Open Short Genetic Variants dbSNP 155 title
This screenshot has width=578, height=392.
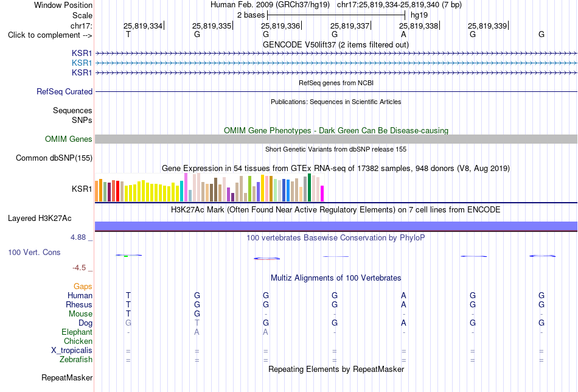(336, 149)
